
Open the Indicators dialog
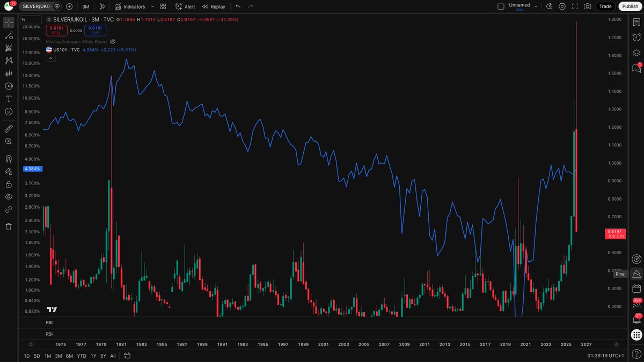tap(129, 6)
